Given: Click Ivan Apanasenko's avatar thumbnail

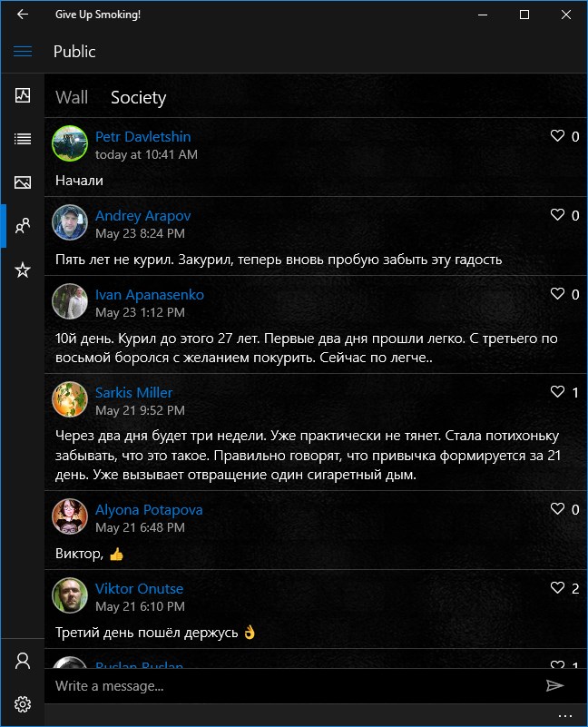Looking at the screenshot, I should coord(70,301).
